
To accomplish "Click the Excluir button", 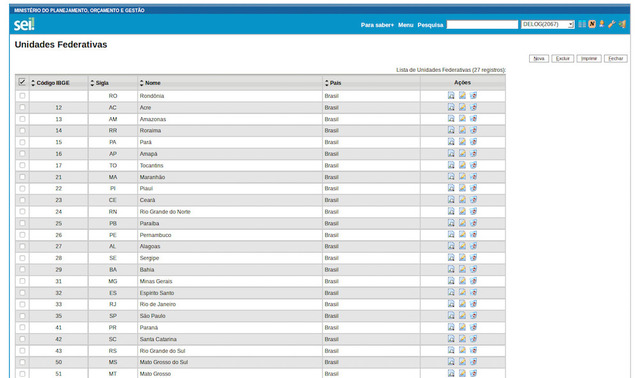I will click(x=562, y=59).
